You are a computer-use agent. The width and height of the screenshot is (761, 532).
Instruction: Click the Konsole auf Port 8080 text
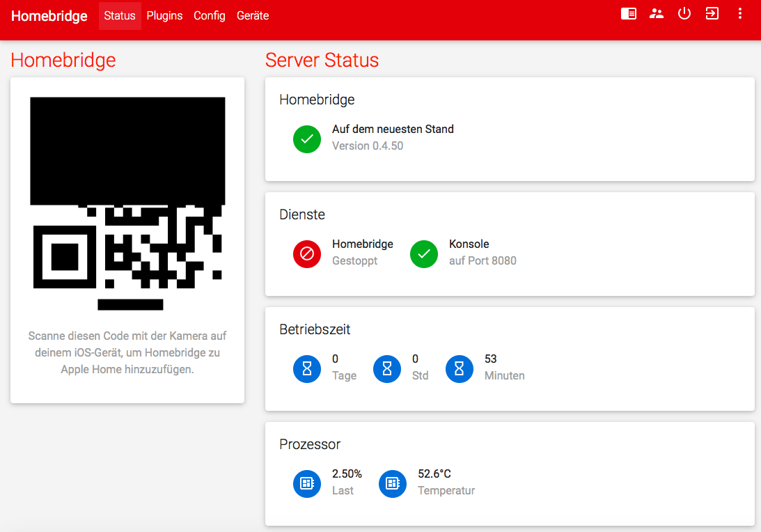tap(482, 253)
